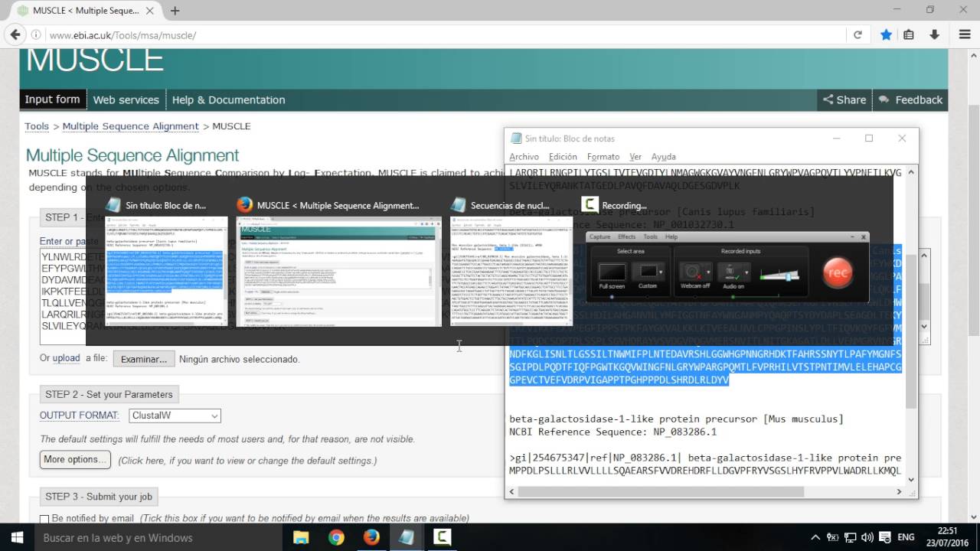This screenshot has width=980, height=551.
Task: Open File Explorer from the taskbar
Action: pos(301,537)
